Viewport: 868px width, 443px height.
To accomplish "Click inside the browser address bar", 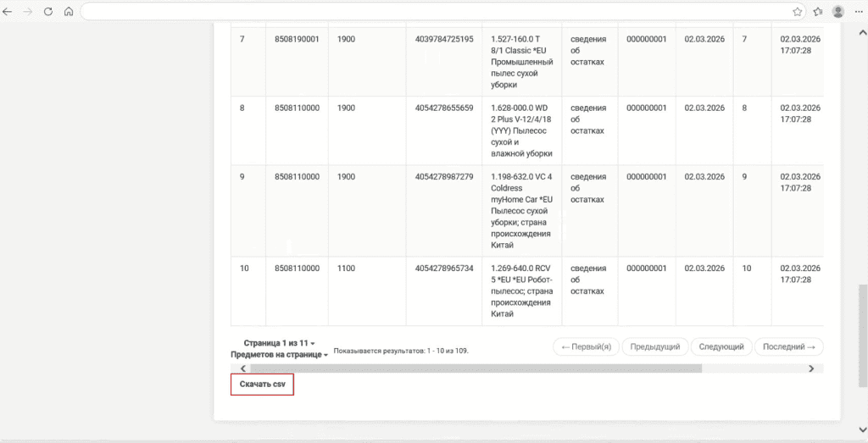I will click(x=432, y=12).
